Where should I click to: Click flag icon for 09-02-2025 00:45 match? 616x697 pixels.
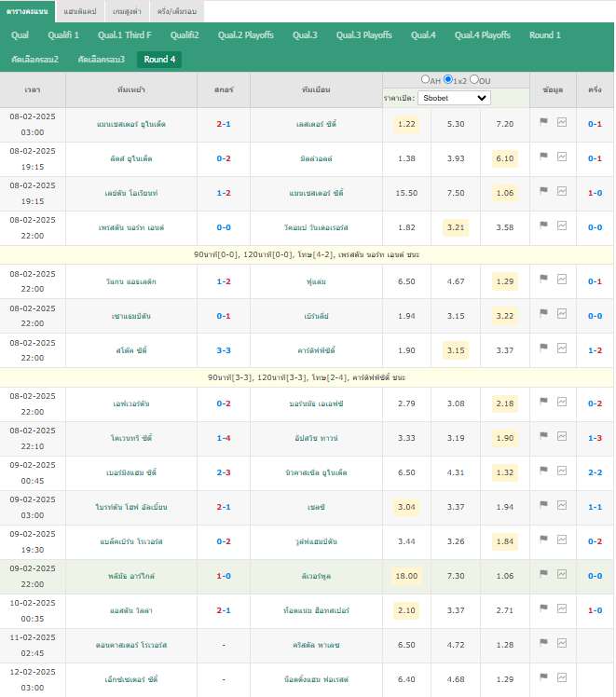[543, 470]
